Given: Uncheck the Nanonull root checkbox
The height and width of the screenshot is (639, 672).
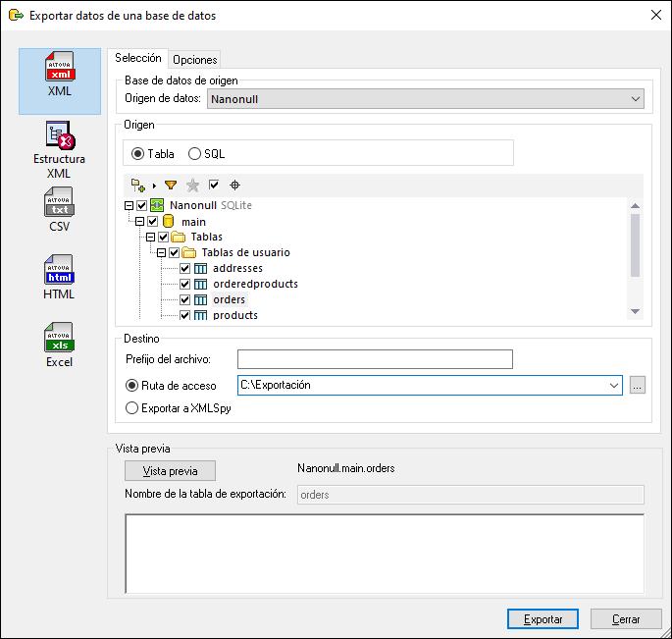Looking at the screenshot, I should click(142, 206).
